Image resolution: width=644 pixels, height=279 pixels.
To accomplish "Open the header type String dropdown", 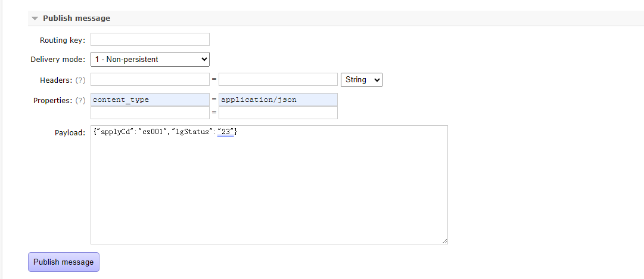I will [x=361, y=79].
